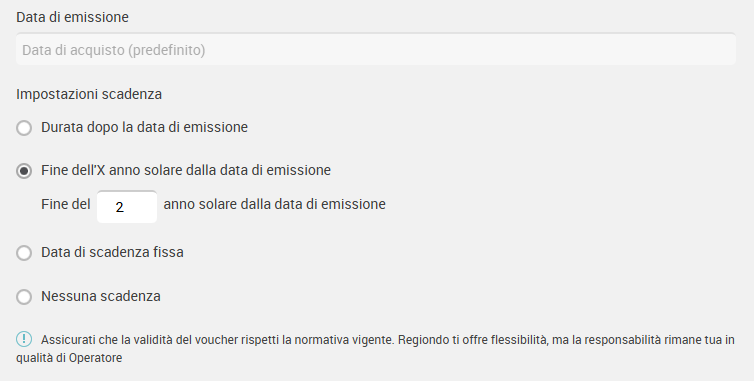Open the 'Data di acquisto (predefinito)' date field
Screen dimensions: 754x381
tap(376, 49)
